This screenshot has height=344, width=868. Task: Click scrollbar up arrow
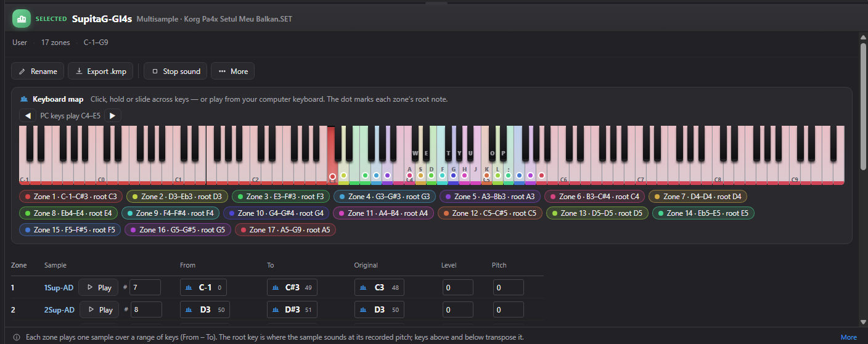863,36
